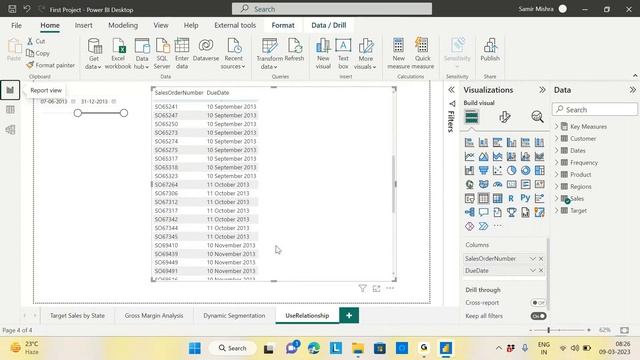Image resolution: width=640 pixels, height=360 pixels.
Task: Switch to the Insert ribbon tab
Action: coord(83,25)
